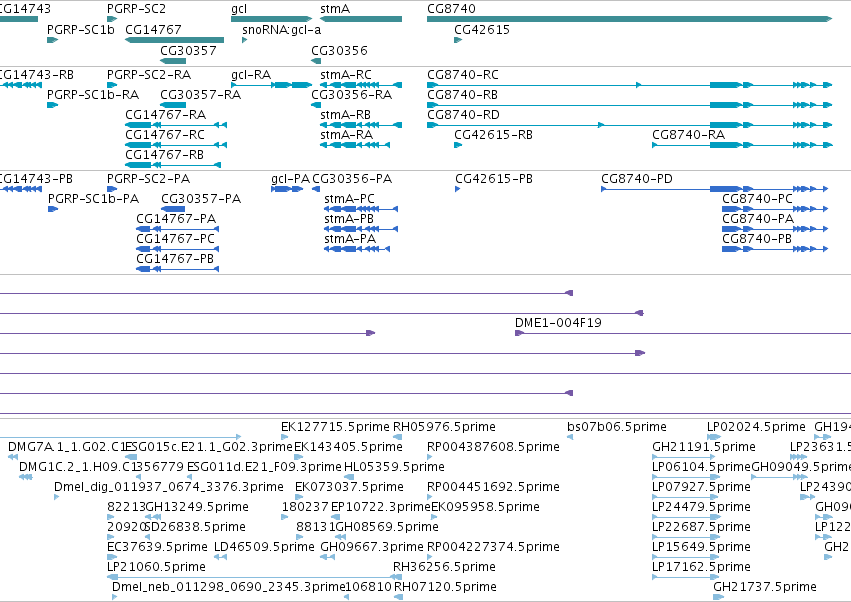Screen dimensions: 851x602
Task: Select protein CG8740-PB
Action: [x=775, y=249]
